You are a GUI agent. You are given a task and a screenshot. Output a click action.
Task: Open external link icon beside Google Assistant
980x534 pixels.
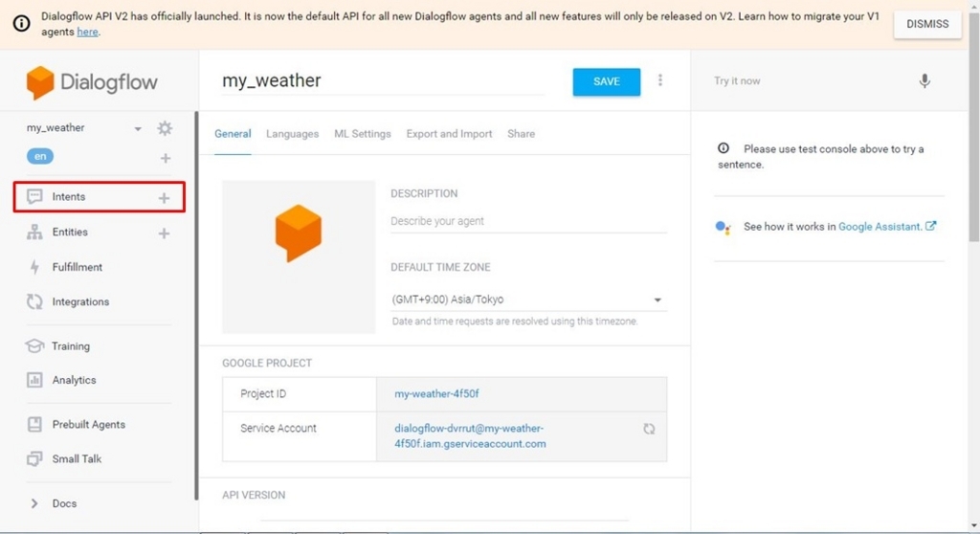pos(930,226)
